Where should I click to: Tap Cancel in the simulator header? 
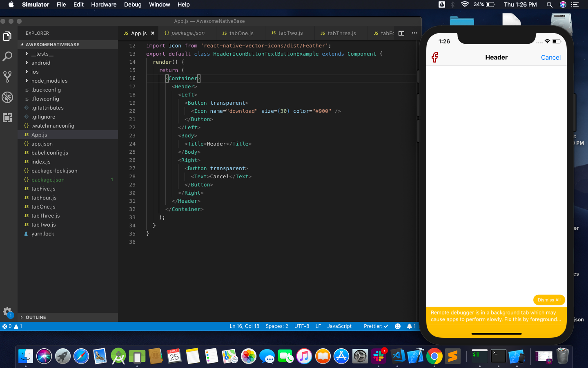pos(551,58)
